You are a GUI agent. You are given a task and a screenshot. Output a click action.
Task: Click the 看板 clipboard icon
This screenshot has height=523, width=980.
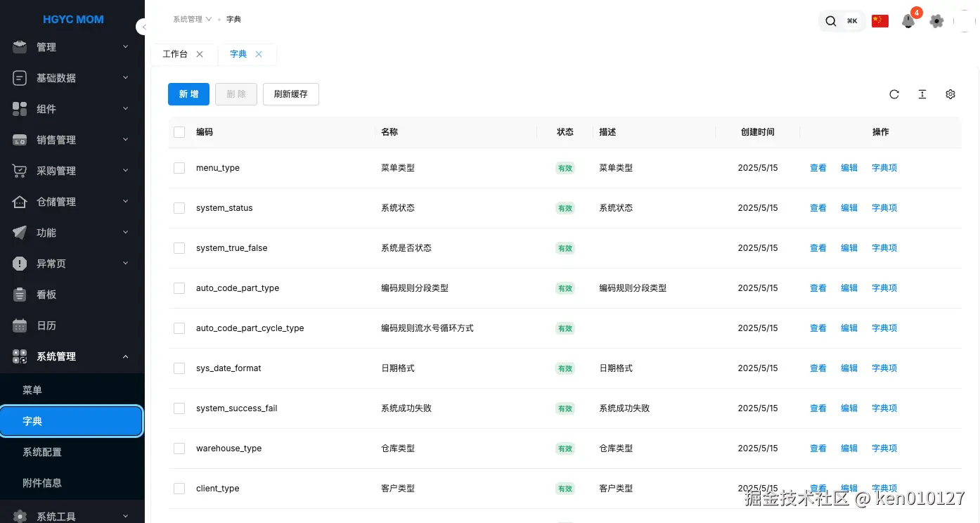tap(20, 294)
